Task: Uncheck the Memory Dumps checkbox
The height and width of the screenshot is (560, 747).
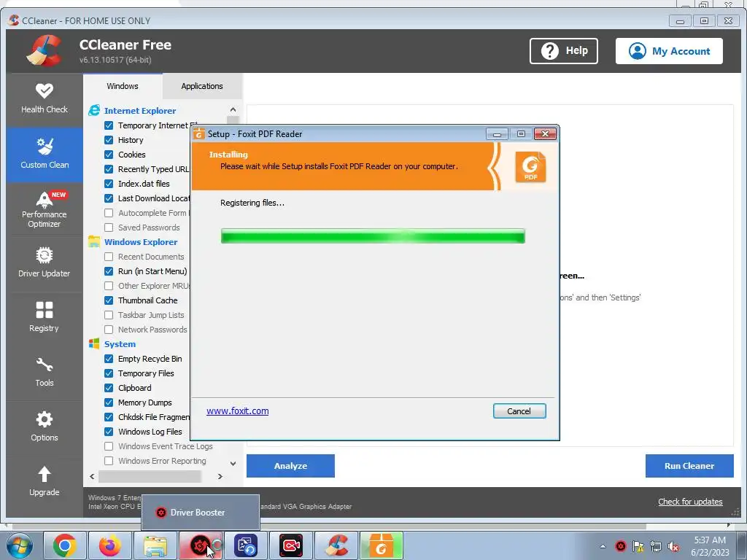Action: (x=109, y=402)
